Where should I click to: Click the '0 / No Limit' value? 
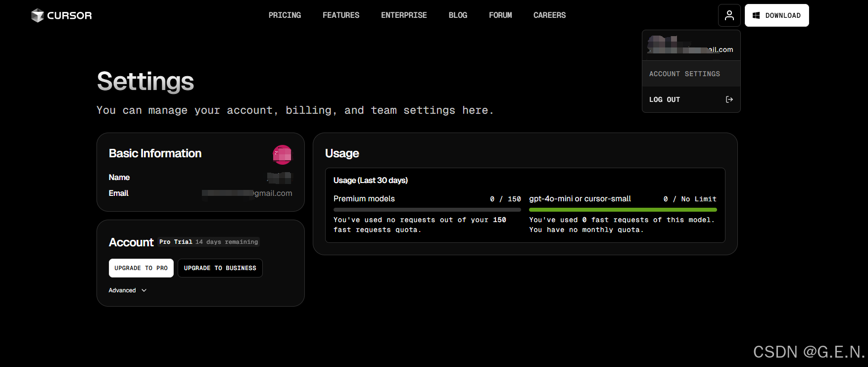690,199
